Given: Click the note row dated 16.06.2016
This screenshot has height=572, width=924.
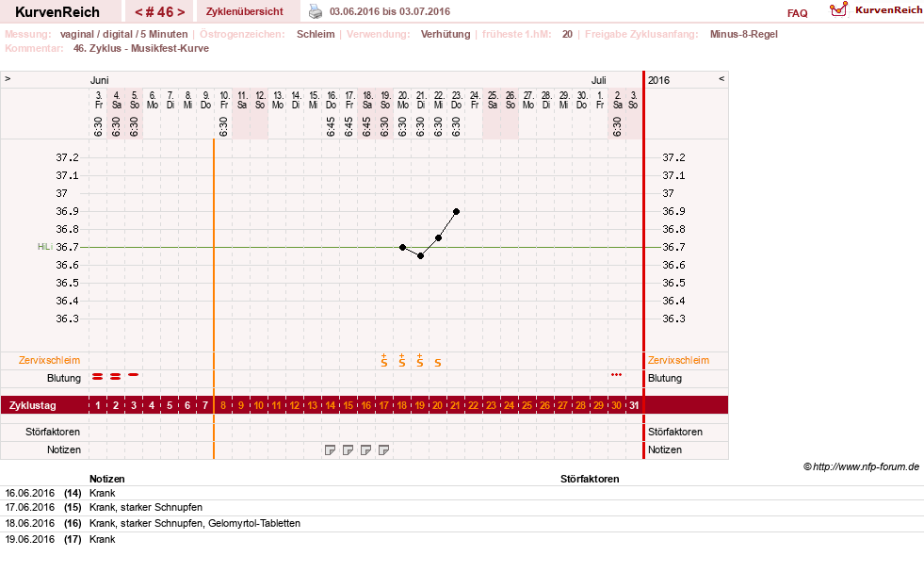Looking at the screenshot, I should pyautogui.click(x=462, y=494).
